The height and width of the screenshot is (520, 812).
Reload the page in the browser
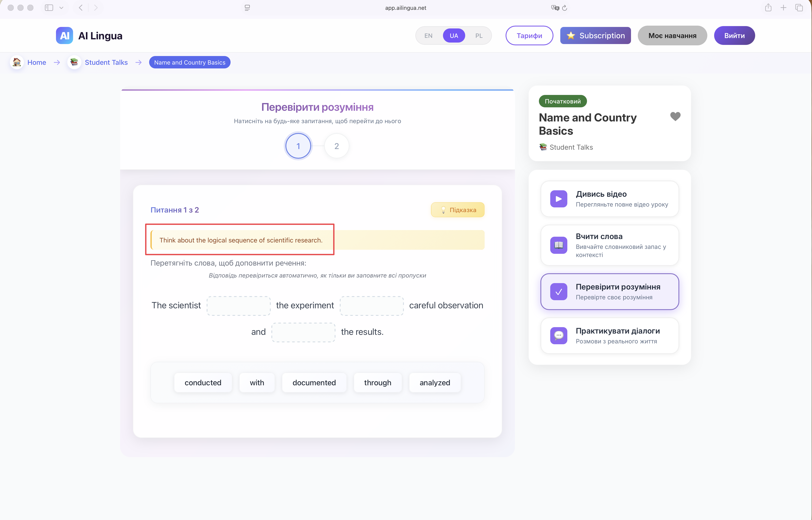coord(565,8)
